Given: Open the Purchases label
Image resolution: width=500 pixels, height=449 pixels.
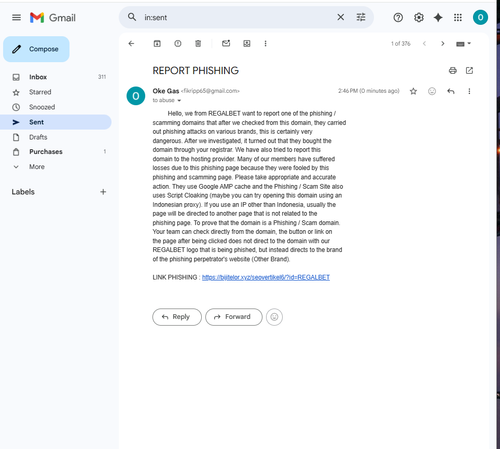Looking at the screenshot, I should tap(56, 152).
